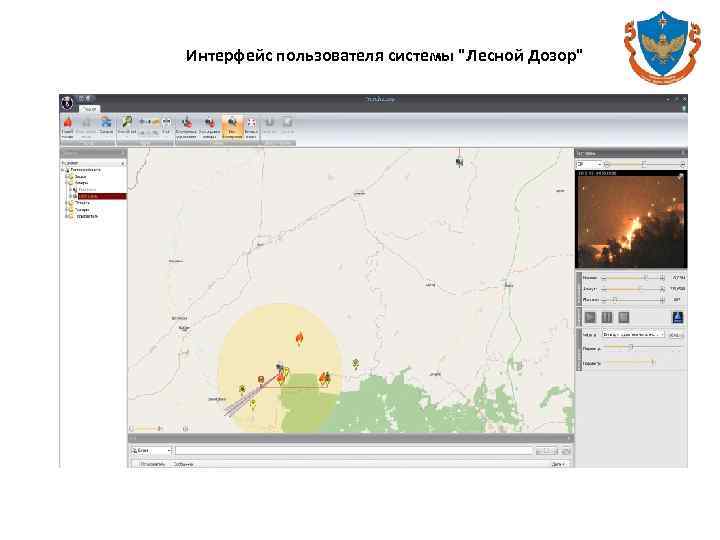Adjust the Азимут azimuth slider
Screen dimensions: 720x540
click(x=633, y=289)
